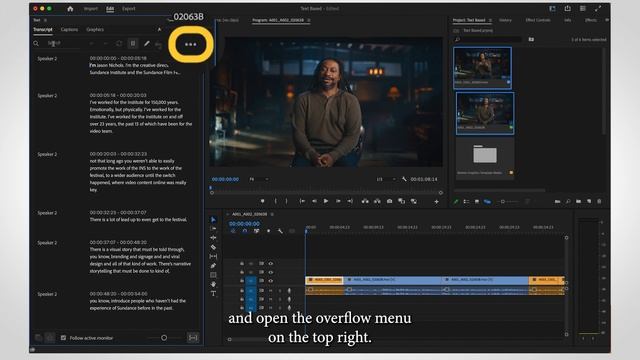The image size is (640, 360).
Task: Open the Program monitor panel menu
Action: tap(309, 20)
